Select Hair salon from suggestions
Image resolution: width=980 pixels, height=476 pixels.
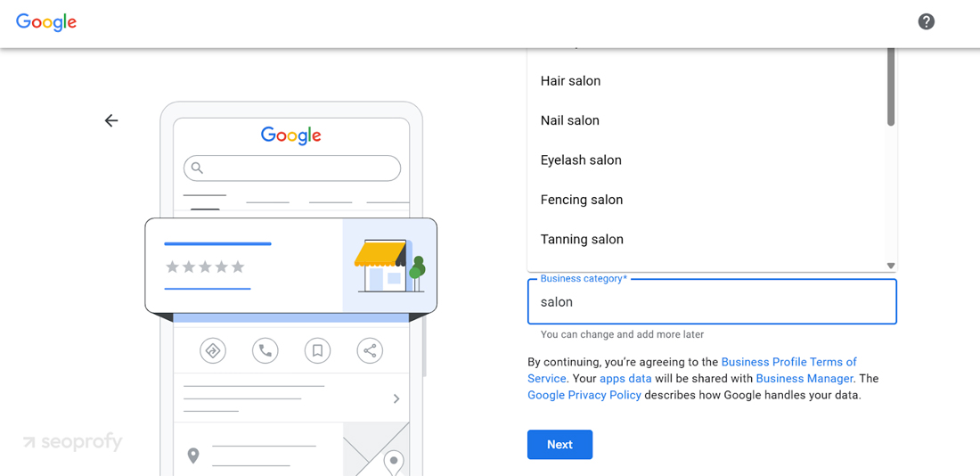point(570,81)
